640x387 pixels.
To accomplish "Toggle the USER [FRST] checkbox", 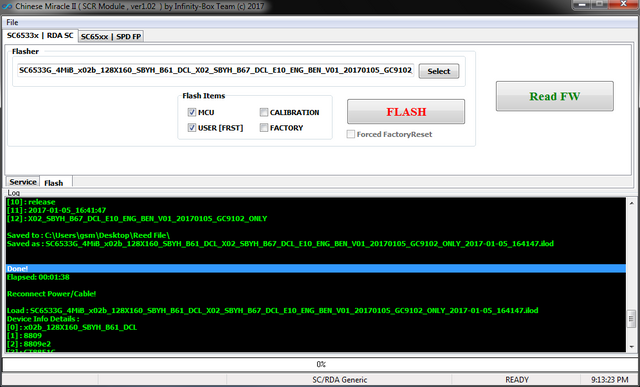I will pos(192,128).
